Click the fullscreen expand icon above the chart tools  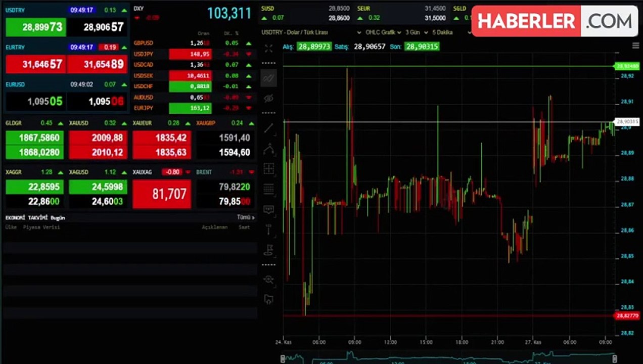pos(268,49)
